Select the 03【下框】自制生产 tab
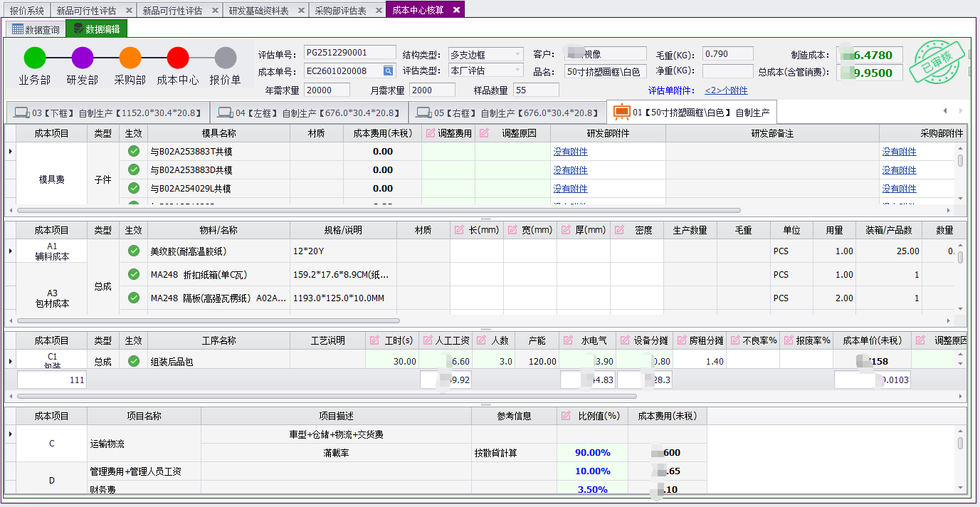The width and height of the screenshot is (980, 507). point(107,113)
